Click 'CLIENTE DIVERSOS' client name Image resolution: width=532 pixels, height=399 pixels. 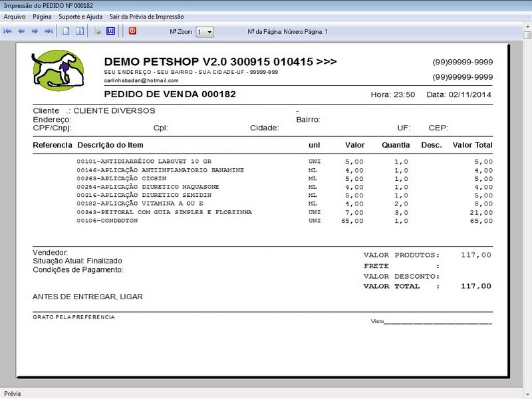click(114, 110)
